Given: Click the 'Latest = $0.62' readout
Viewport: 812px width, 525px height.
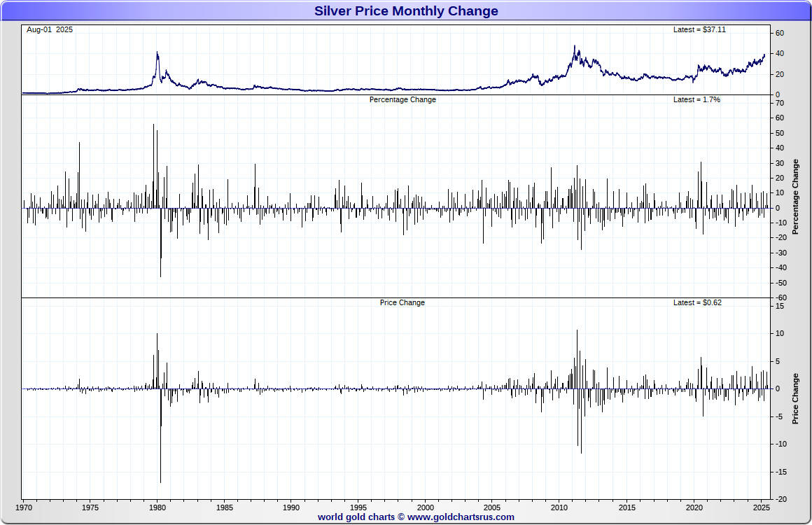Looking at the screenshot, I should 696,303.
